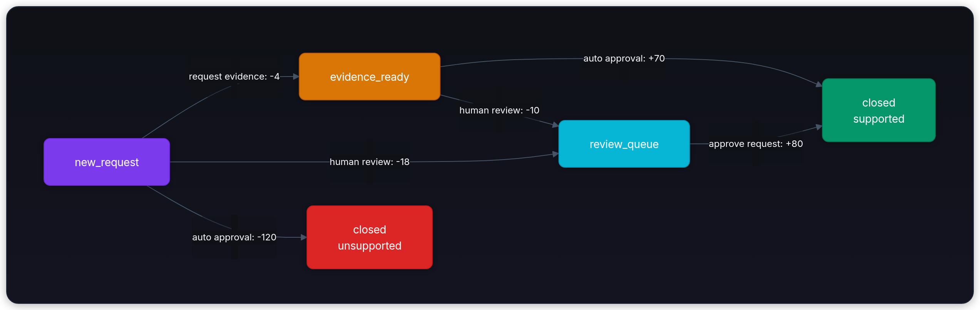Select the review_queue node
This screenshot has width=980, height=310.
624,144
